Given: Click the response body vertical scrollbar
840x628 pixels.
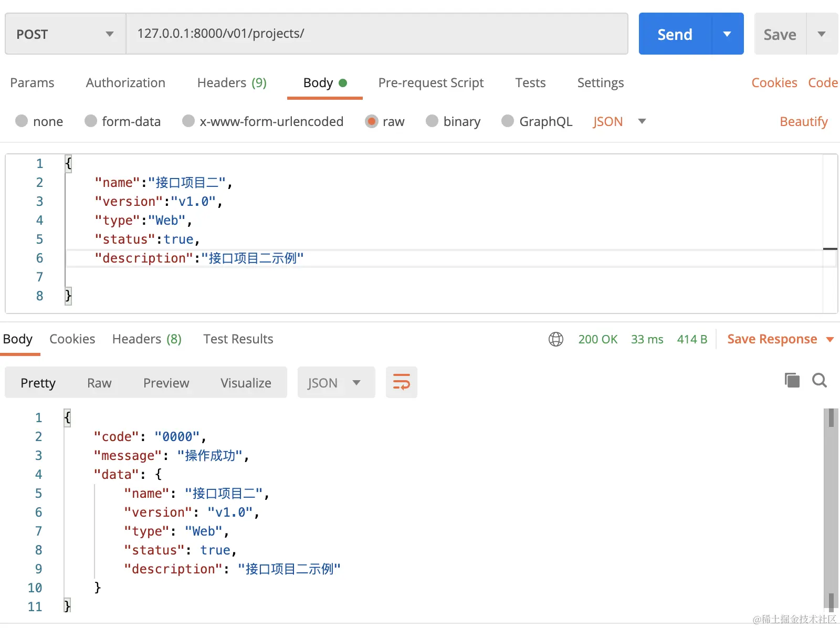Looking at the screenshot, I should click(831, 509).
